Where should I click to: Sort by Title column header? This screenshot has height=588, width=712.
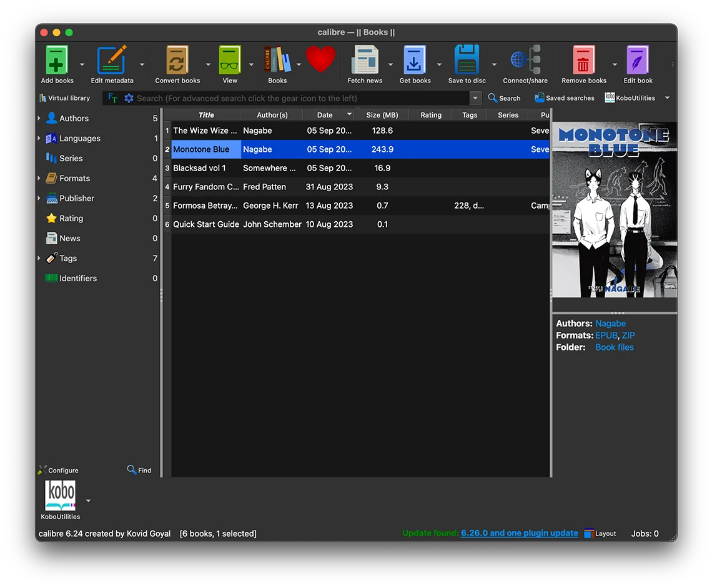click(206, 115)
